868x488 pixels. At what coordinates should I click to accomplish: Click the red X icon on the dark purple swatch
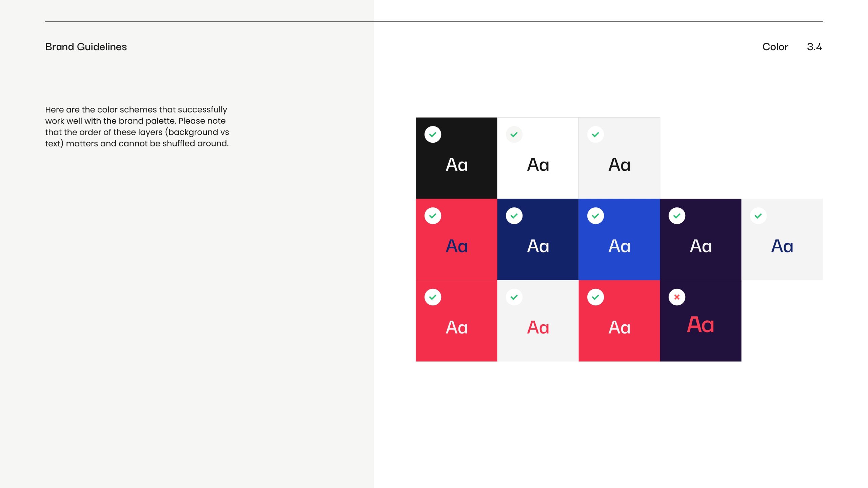pos(677,297)
